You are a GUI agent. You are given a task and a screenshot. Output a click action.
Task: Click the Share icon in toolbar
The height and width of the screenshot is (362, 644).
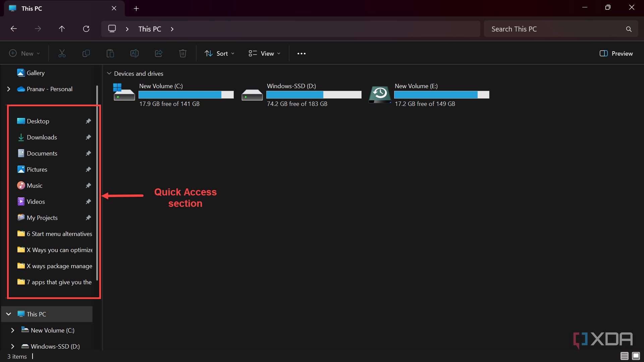[x=158, y=53]
